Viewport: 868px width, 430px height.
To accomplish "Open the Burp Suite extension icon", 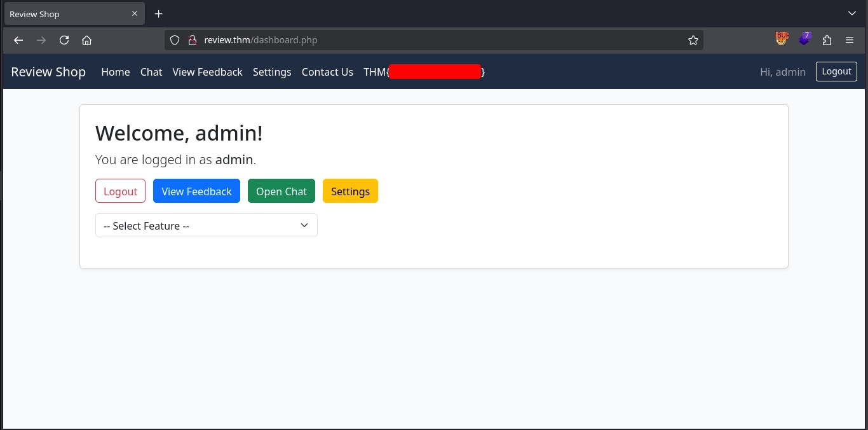I will point(782,39).
